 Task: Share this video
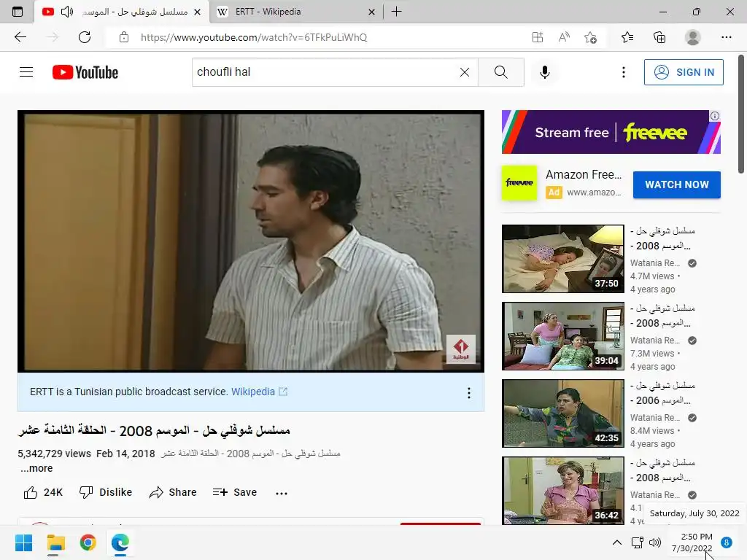[x=172, y=492]
